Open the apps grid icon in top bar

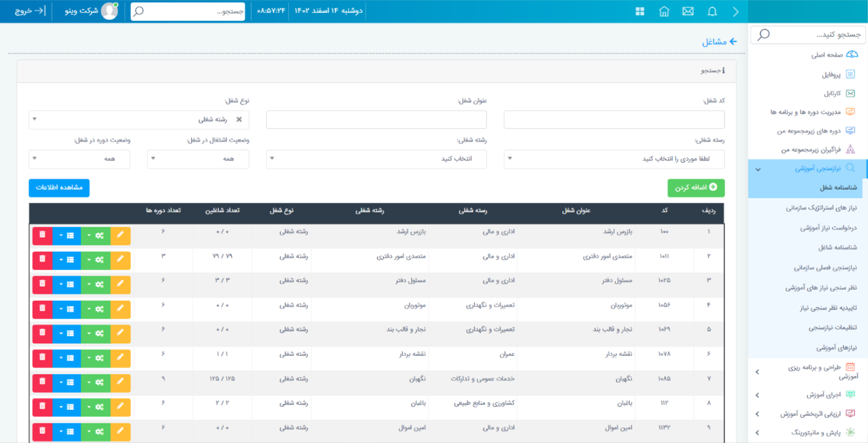pyautogui.click(x=640, y=11)
